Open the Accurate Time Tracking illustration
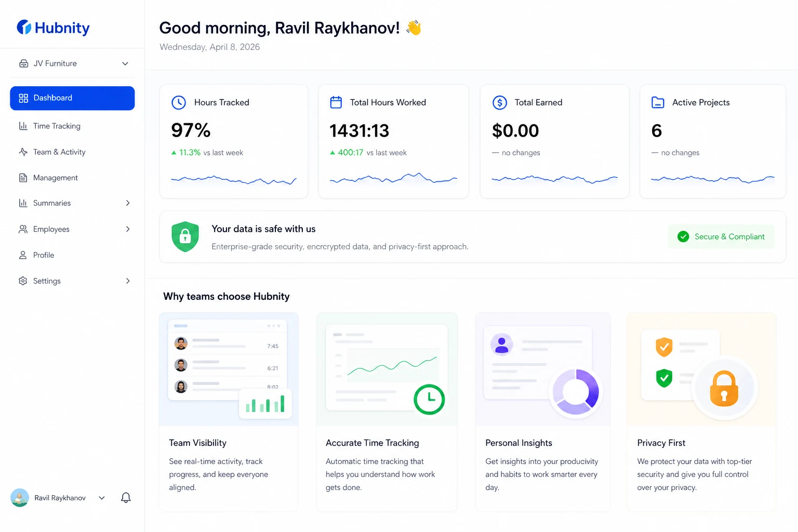 click(x=387, y=369)
